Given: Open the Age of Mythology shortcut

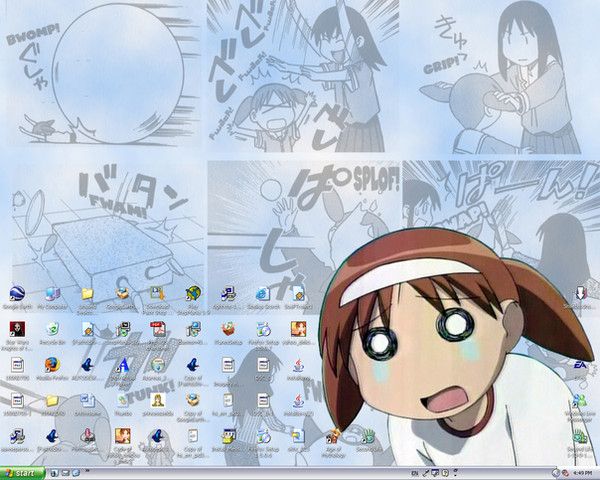Looking at the screenshot, I should [334, 436].
